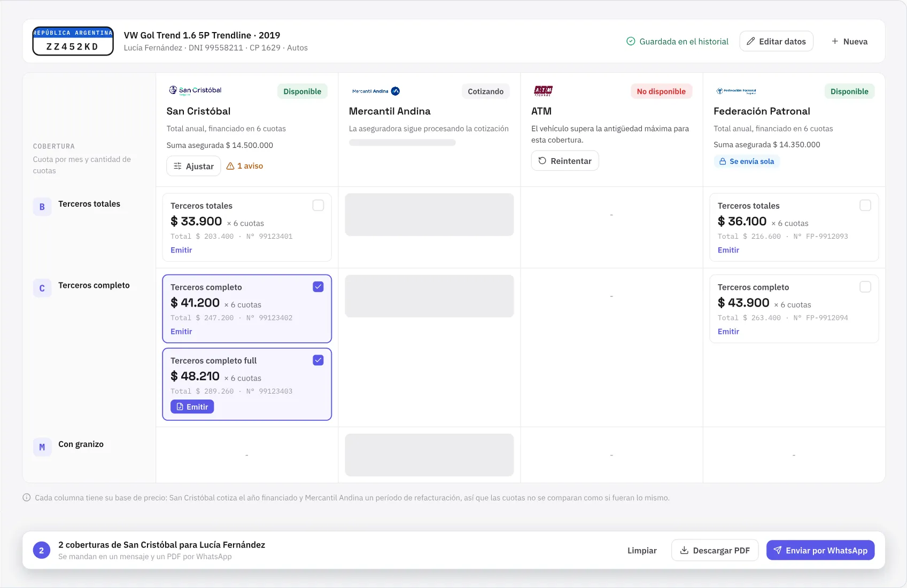Check San Cristóbal Terceros totales $33.900 checkbox
This screenshot has width=907, height=588.
pos(318,206)
